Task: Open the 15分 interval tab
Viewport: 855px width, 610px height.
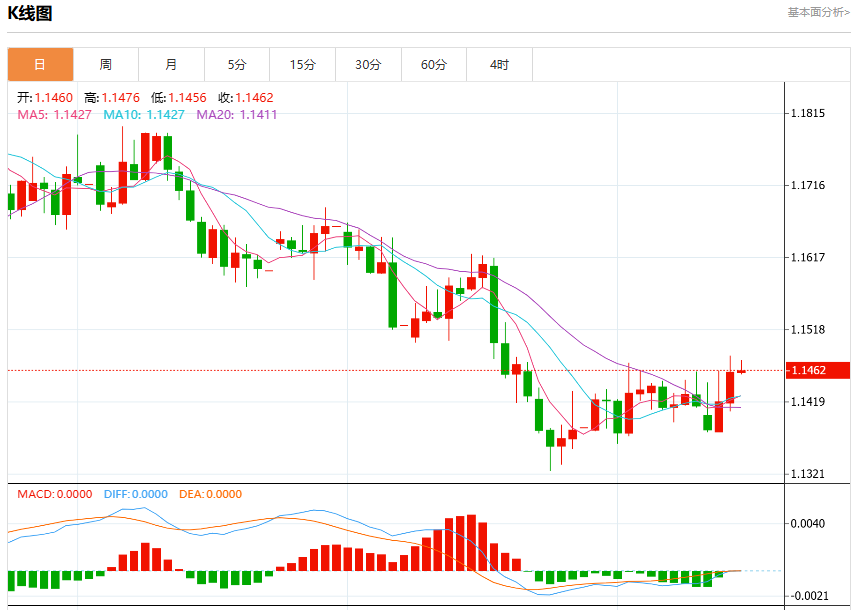Action: pos(303,64)
